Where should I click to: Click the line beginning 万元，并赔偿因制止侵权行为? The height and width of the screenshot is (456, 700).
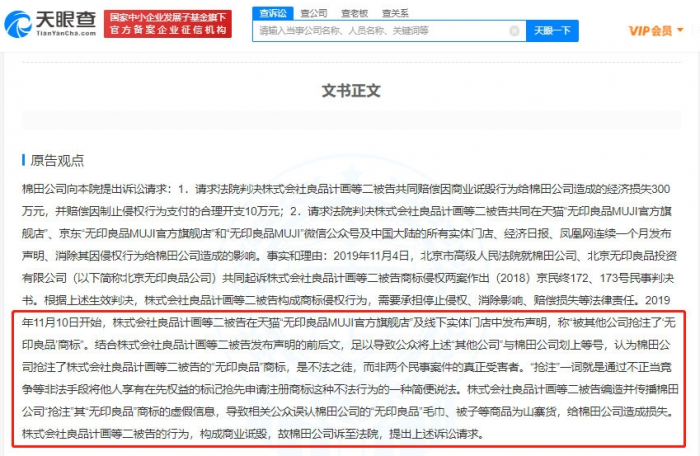[347, 211]
